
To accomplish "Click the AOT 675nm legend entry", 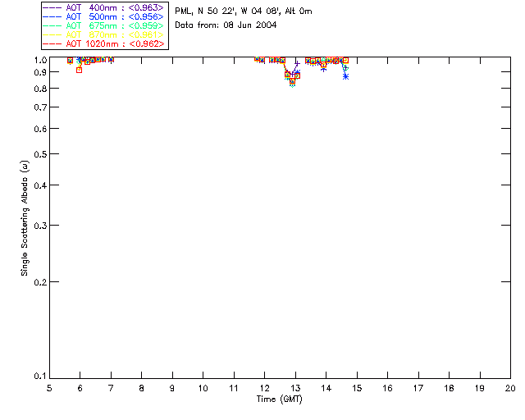I will pyautogui.click(x=103, y=25).
